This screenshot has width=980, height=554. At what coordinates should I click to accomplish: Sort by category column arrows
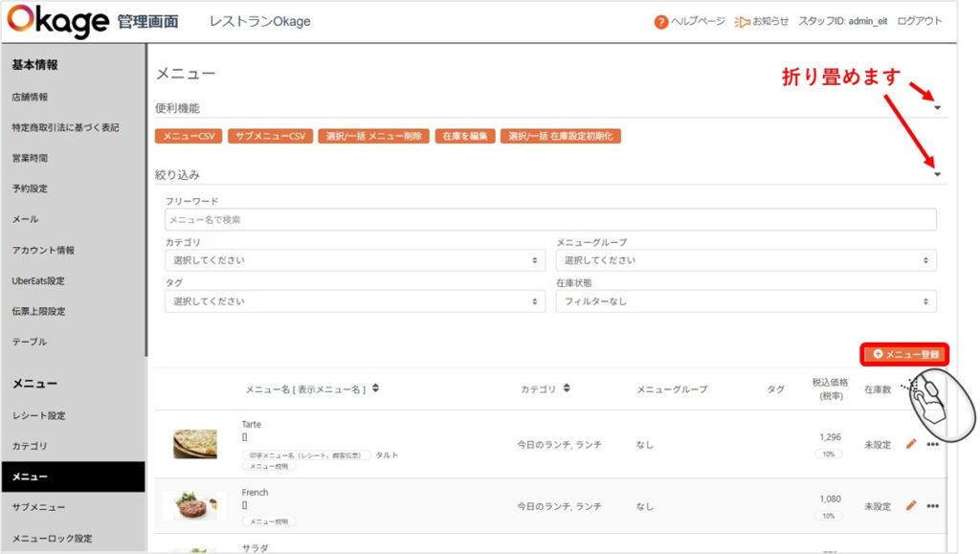[x=567, y=388]
